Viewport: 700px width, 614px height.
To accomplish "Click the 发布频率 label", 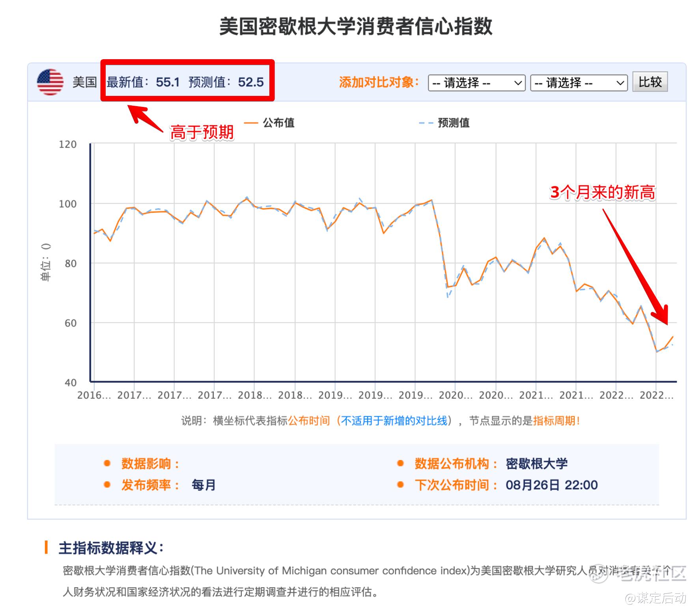I will [x=150, y=485].
